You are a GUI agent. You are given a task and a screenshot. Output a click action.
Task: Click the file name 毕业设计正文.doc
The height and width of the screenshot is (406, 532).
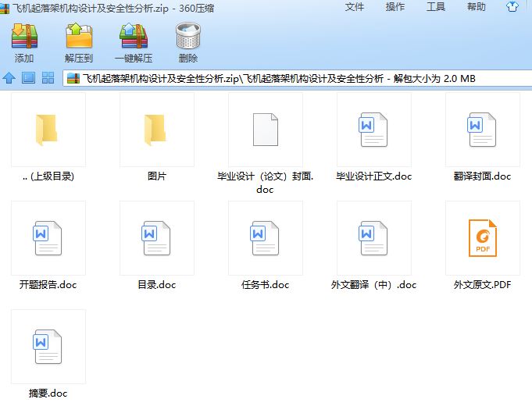374,176
